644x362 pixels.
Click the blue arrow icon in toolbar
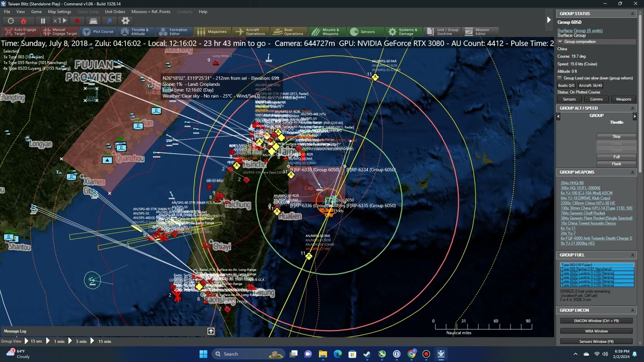click(x=110, y=21)
